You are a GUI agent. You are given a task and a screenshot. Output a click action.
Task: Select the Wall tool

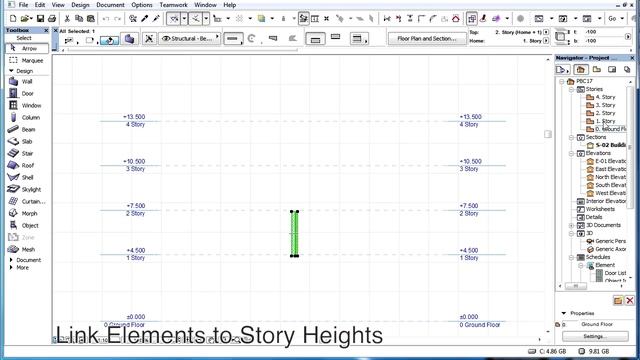pyautogui.click(x=27, y=82)
